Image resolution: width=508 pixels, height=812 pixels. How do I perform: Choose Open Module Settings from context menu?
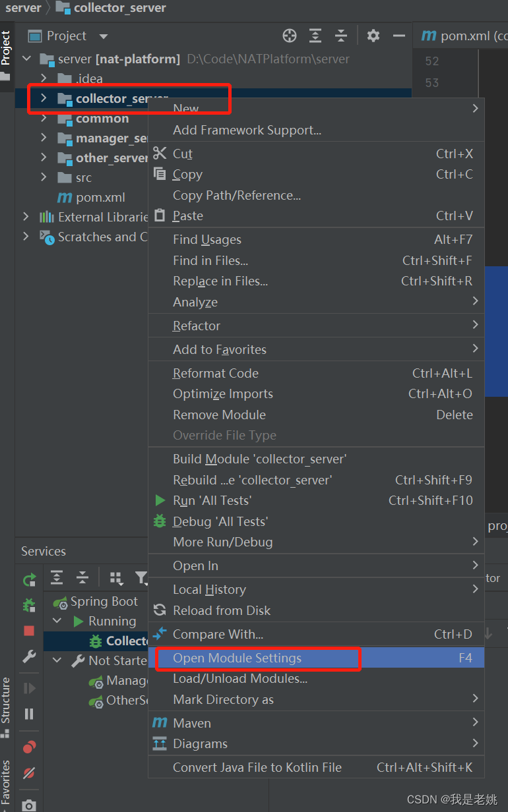[x=317, y=658]
